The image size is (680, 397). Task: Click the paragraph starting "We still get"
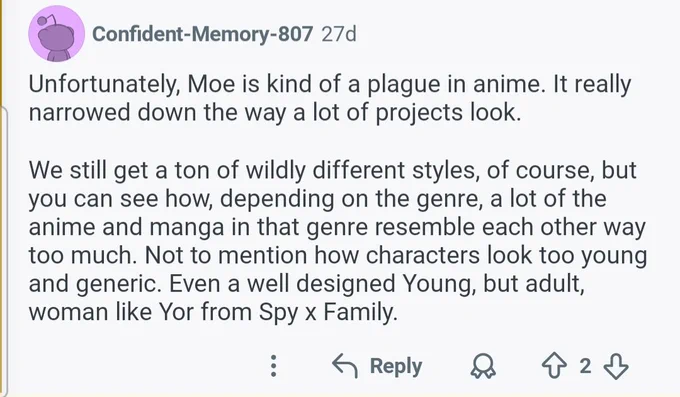point(338,241)
